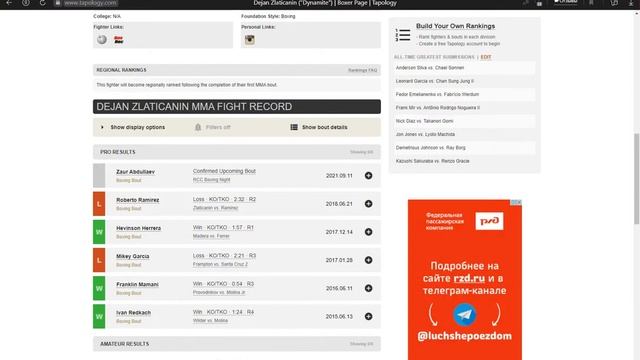640x360 pixels.
Task: Expand the Ivan Redkach bout with plus icon
Action: (x=368, y=316)
